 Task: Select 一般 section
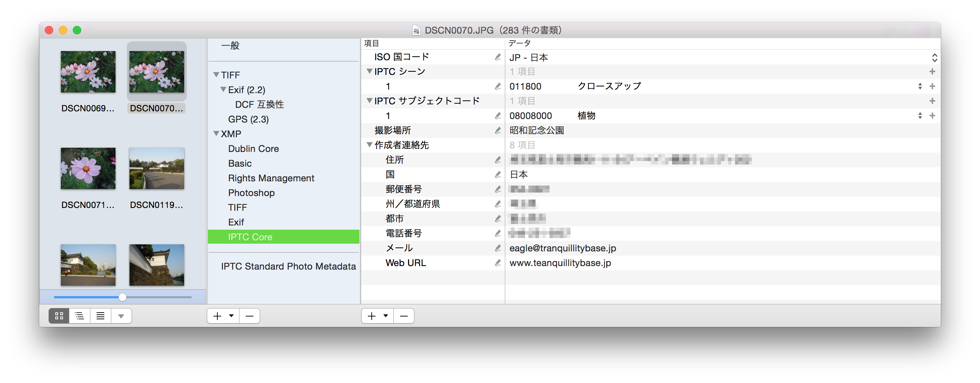coord(231,46)
